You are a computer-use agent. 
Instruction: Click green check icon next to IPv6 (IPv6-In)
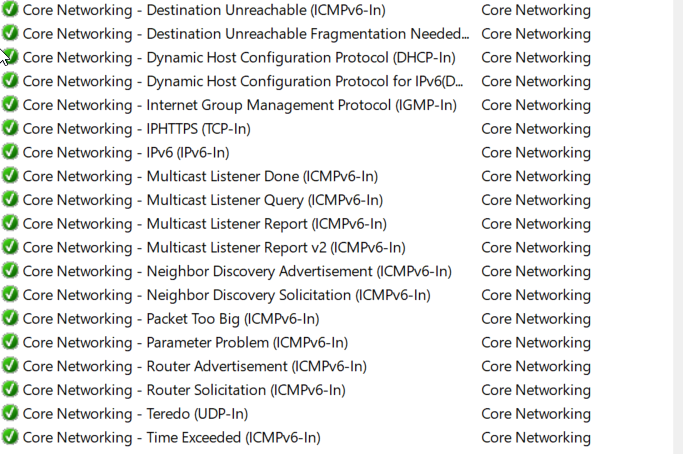[10, 153]
